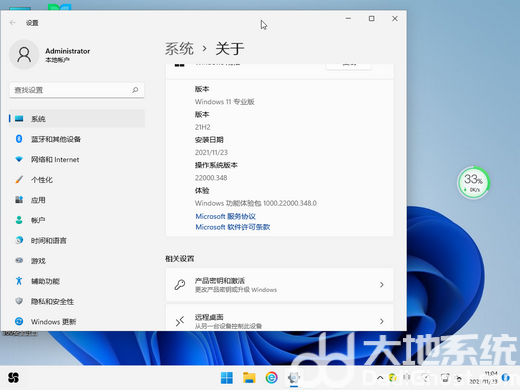The width and height of the screenshot is (520, 390).
Task: Click the gaming controller icon
Action: pos(19,260)
